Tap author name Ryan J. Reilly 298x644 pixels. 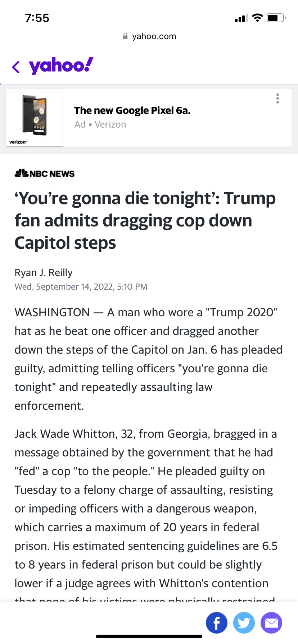pyautogui.click(x=44, y=272)
